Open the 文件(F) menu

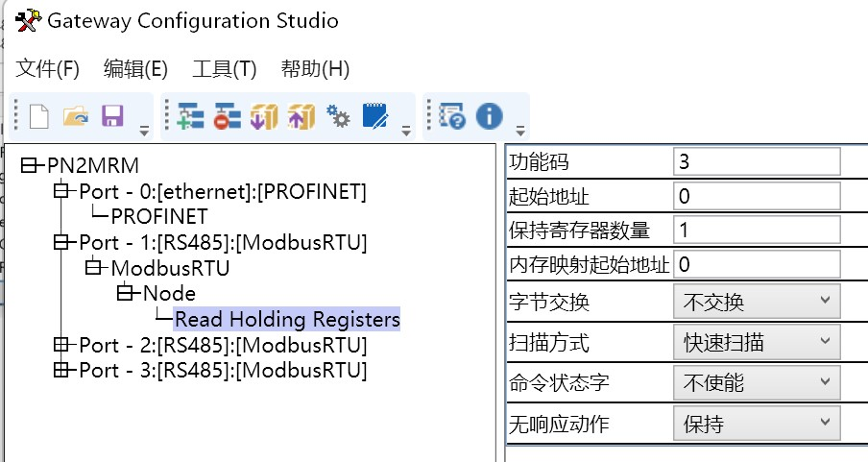point(48,69)
